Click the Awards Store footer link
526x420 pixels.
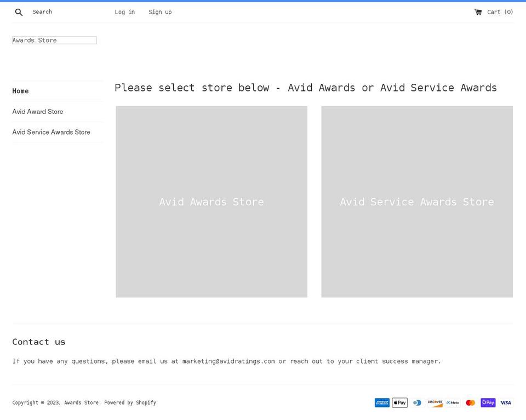coord(82,402)
